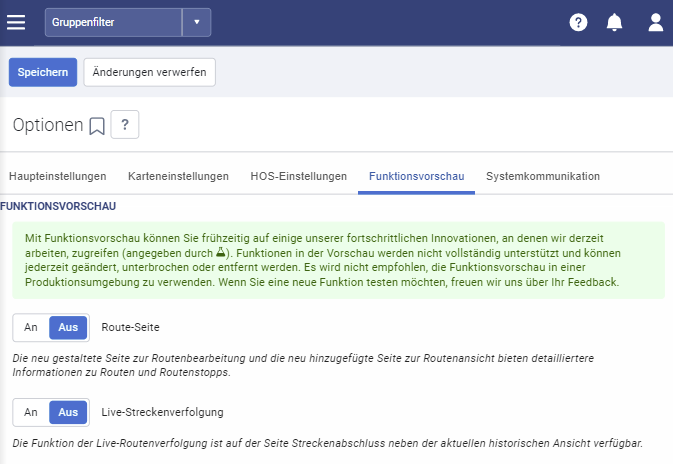Open the help question mark icon in header
The image size is (673, 464).
pyautogui.click(x=578, y=22)
